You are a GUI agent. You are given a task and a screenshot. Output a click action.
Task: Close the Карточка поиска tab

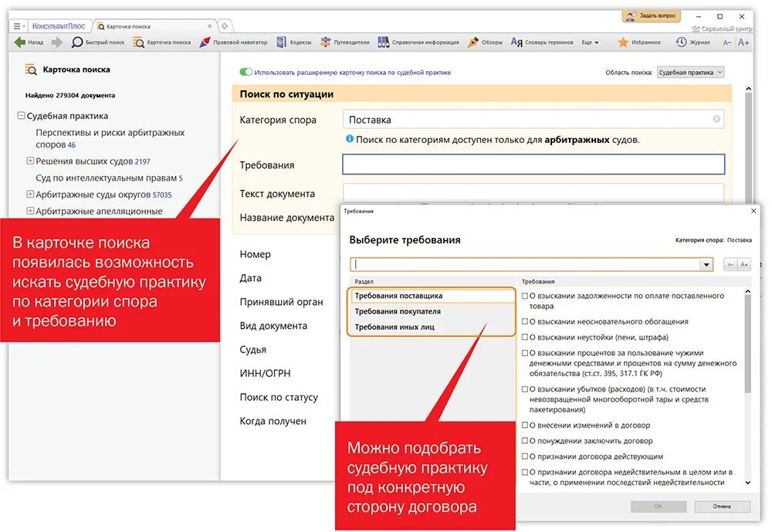[x=210, y=26]
